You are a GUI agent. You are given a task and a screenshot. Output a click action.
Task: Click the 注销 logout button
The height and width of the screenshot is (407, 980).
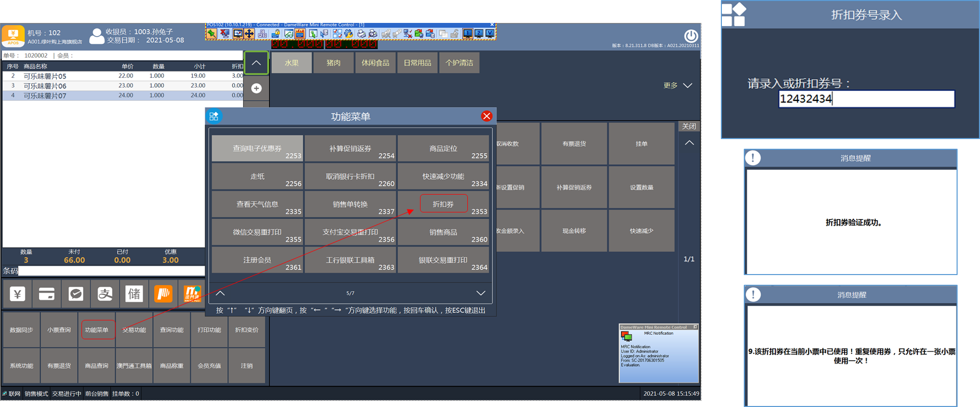[x=247, y=366]
